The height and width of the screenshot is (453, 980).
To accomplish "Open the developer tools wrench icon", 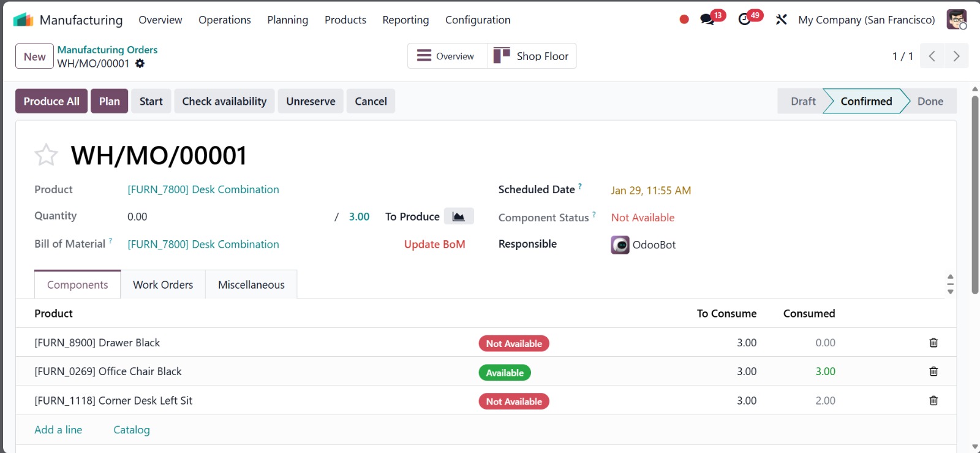I will [x=781, y=20].
